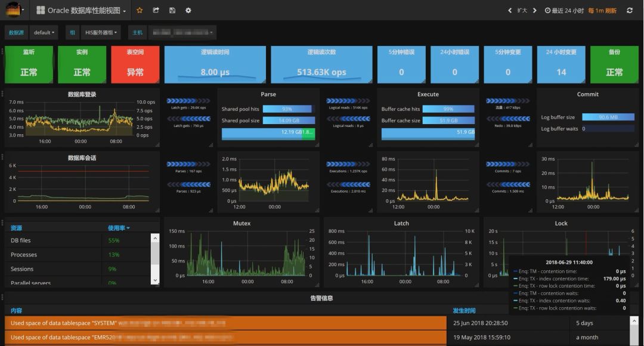The width and height of the screenshot is (644, 346).
Task: Save dashboard with floppy disk icon
Action: [x=172, y=10]
